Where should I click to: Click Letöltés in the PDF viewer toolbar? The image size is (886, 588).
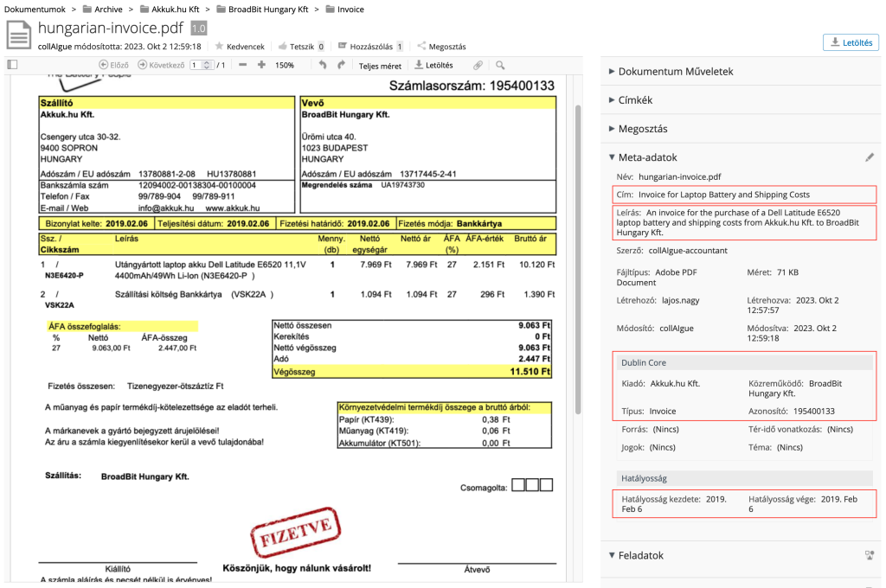pyautogui.click(x=433, y=65)
